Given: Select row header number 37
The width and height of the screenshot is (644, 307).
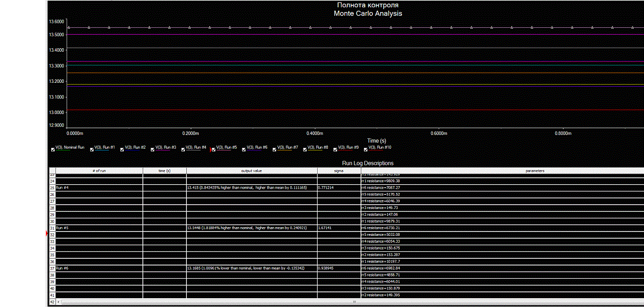Looking at the screenshot, I should pyautogui.click(x=52, y=269).
